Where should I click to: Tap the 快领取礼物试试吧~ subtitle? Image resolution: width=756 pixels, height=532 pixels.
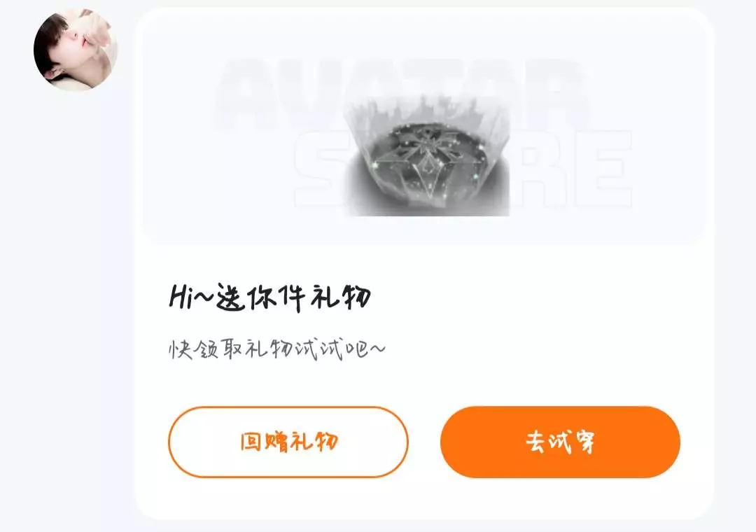(276, 349)
